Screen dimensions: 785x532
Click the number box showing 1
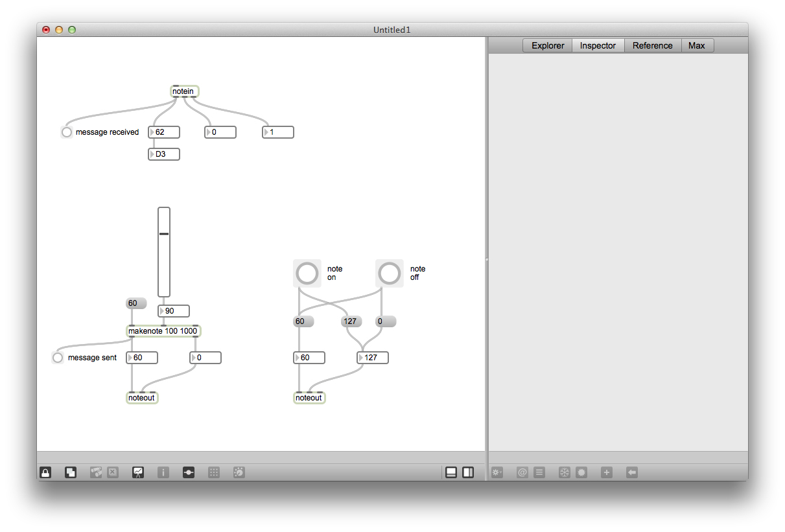[278, 132]
